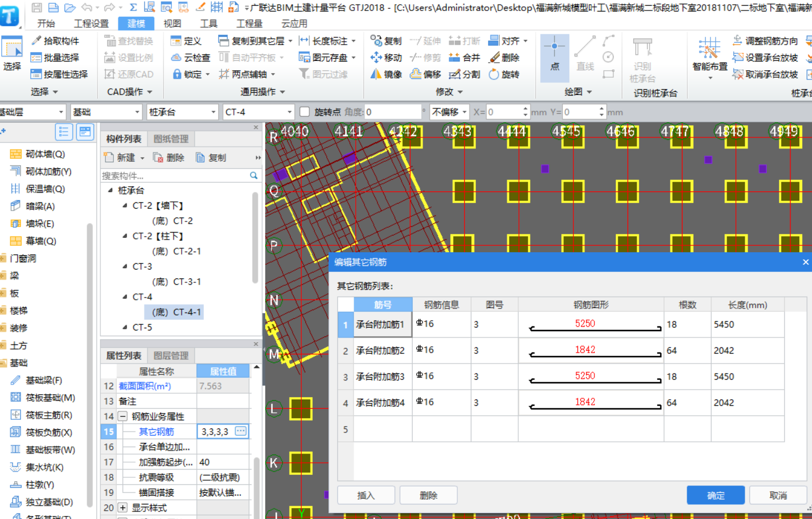Screen dimensions: 812x519
Task: Click 插入 to insert a rebar row
Action: pyautogui.click(x=366, y=495)
